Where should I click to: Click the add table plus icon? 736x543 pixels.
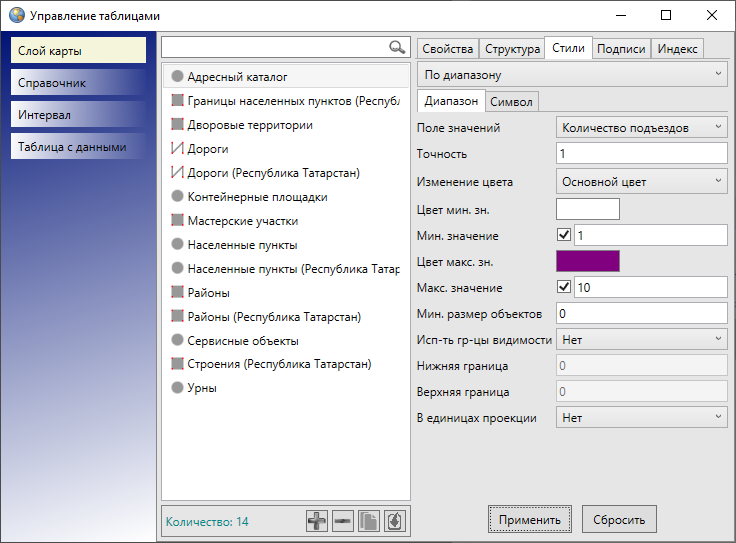pyautogui.click(x=317, y=521)
